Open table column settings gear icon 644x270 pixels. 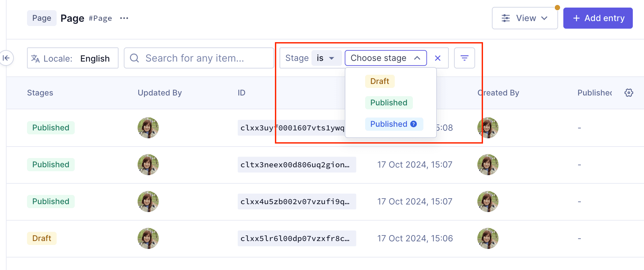click(x=629, y=93)
